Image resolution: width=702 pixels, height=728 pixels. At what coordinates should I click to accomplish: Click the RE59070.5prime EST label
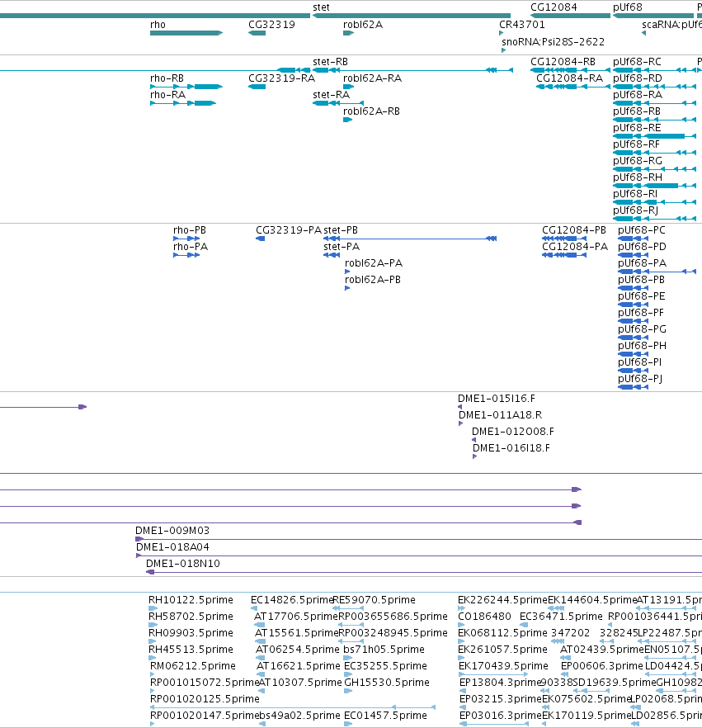374,600
